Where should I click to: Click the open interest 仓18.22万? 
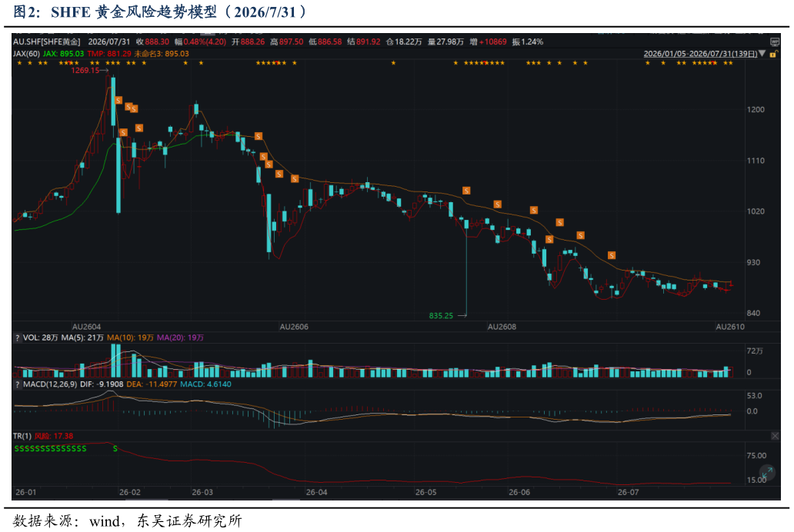click(404, 42)
